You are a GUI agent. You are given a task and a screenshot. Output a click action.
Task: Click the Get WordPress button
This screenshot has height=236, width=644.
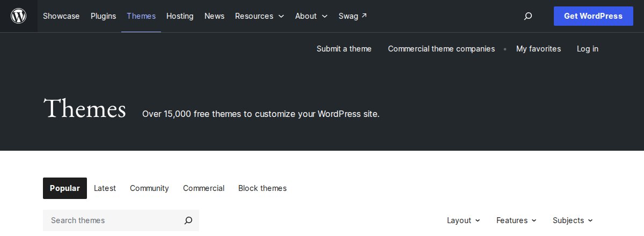[x=594, y=16]
